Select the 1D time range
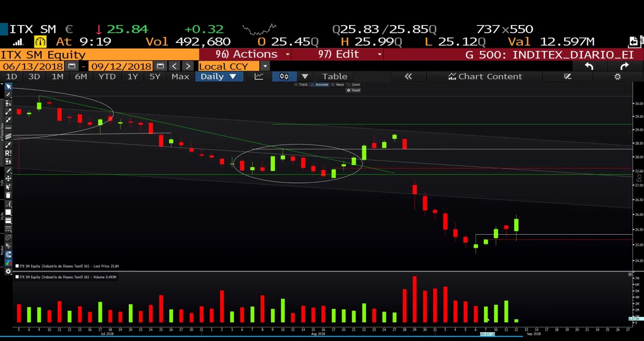The height and width of the screenshot is (341, 644). tap(11, 77)
